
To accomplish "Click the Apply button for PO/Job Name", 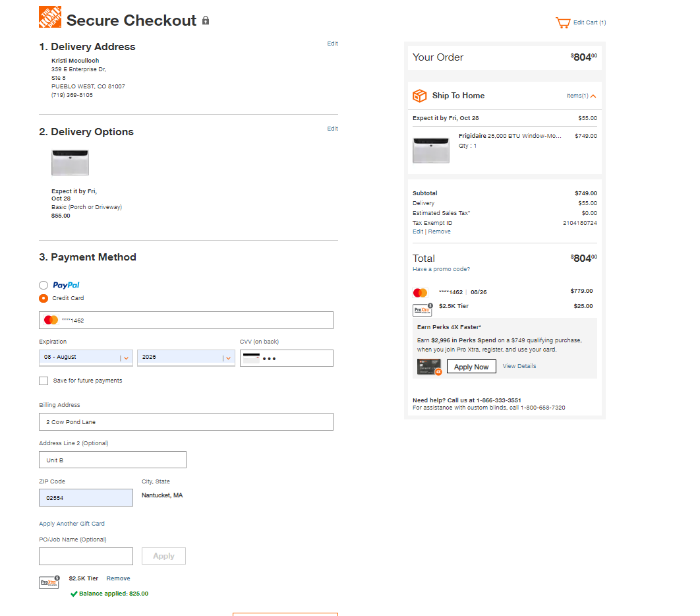I will tap(164, 556).
